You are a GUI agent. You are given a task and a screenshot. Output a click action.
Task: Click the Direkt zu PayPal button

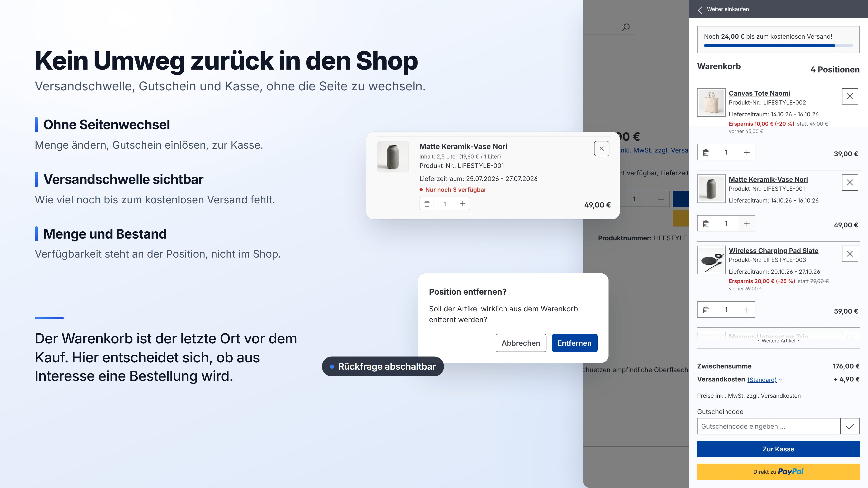pos(778,472)
